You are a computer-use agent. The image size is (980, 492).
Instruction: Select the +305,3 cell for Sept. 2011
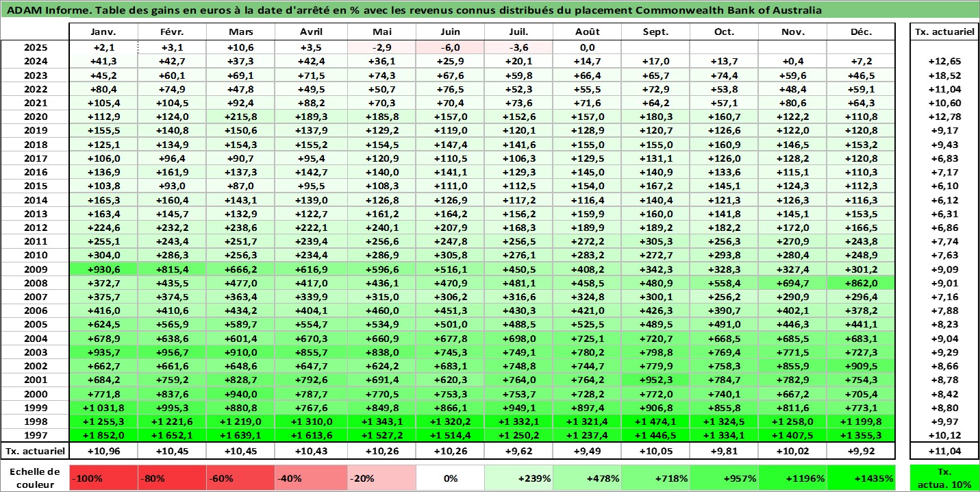656,241
